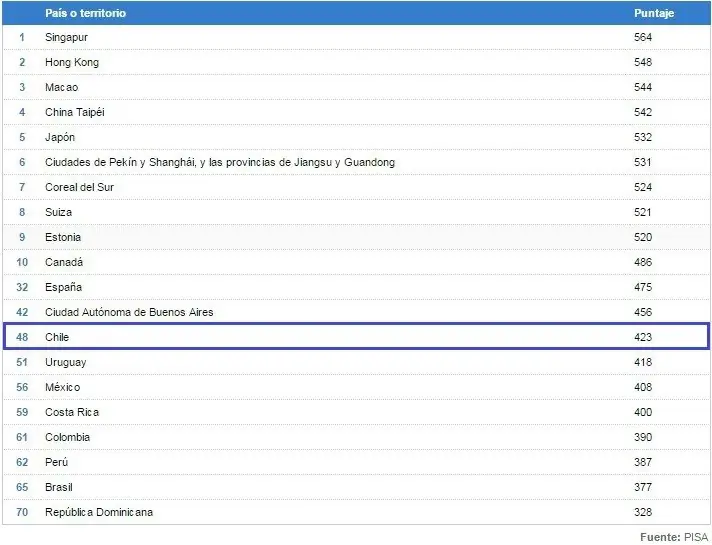Click Perú's score 387

point(643,462)
